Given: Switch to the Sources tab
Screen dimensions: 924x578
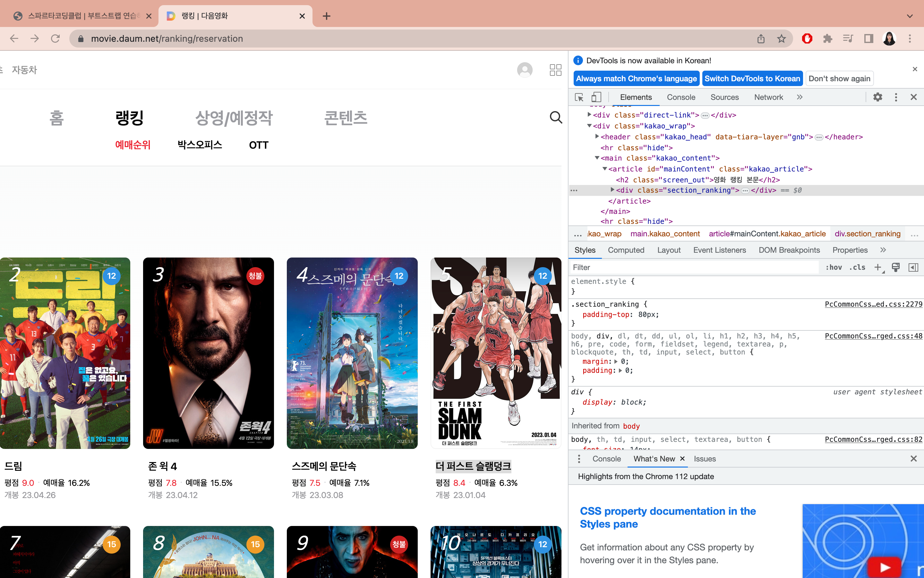Looking at the screenshot, I should 724,97.
